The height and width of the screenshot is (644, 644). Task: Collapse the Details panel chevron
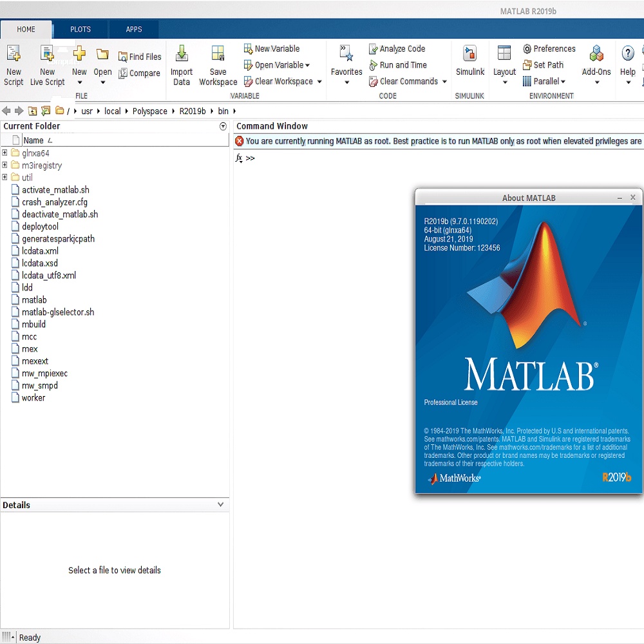[220, 505]
